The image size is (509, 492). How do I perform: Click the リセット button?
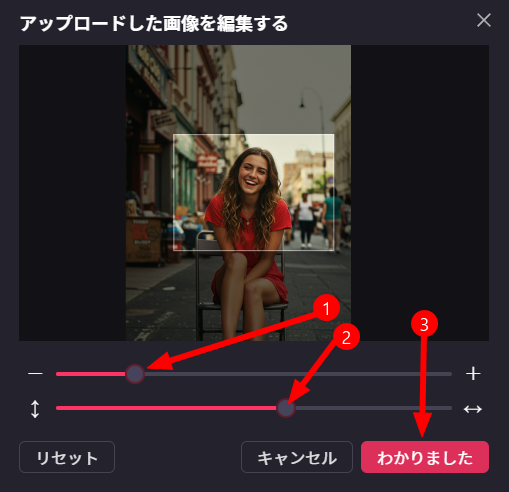click(67, 457)
